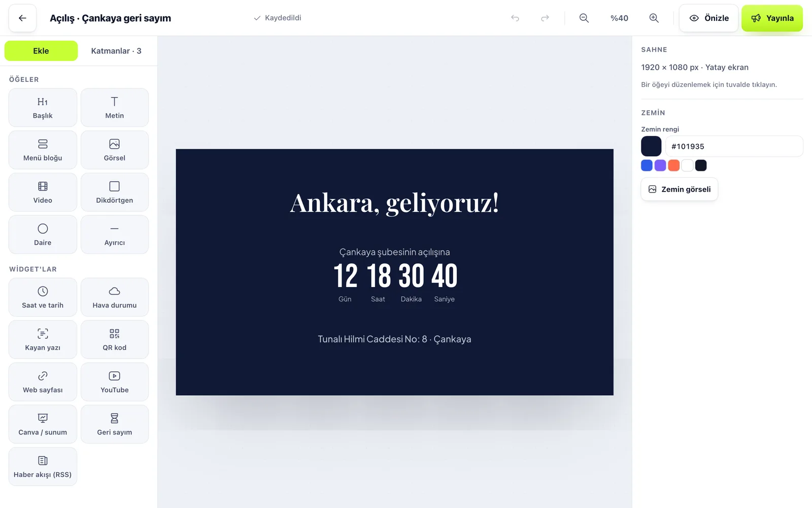Pick the white background preset
812x508 pixels.
688,165
